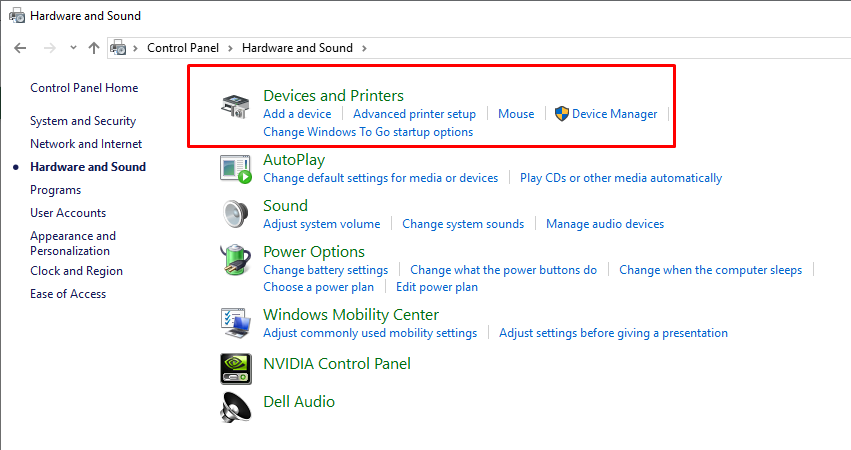Image resolution: width=851 pixels, height=450 pixels.
Task: Click the Windows Mobility Center icon
Action: [x=236, y=323]
